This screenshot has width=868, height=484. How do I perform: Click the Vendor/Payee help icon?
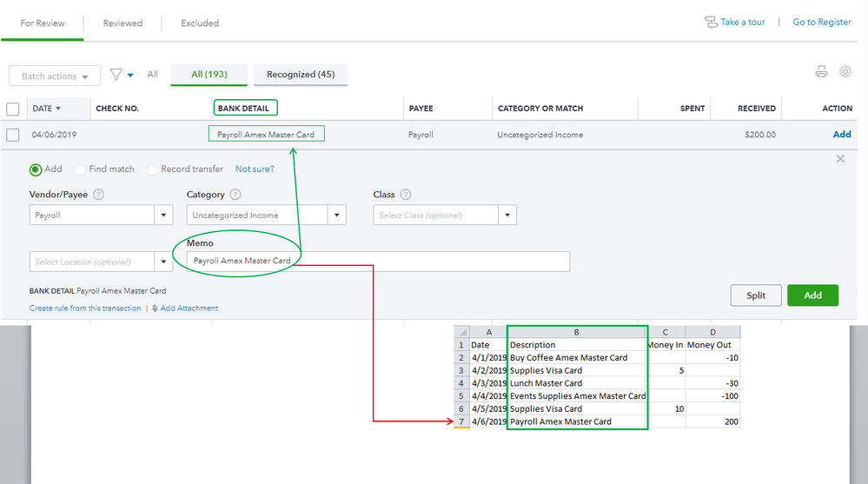pyautogui.click(x=98, y=195)
